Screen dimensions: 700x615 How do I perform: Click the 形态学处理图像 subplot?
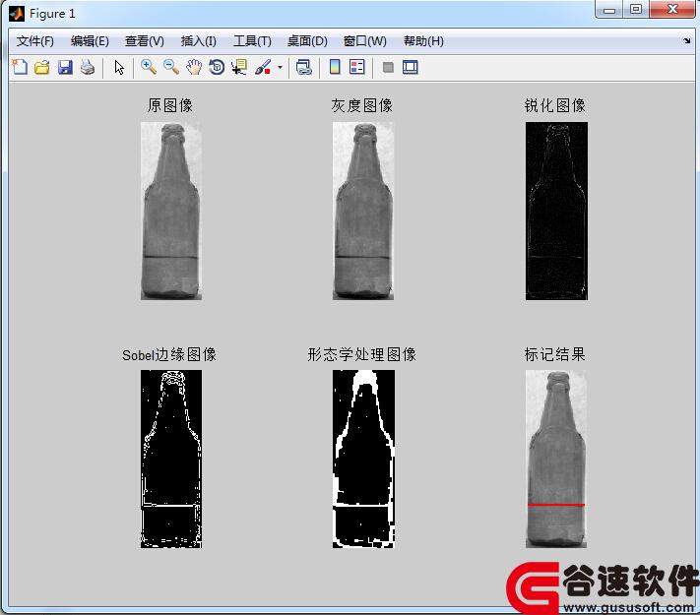point(363,459)
